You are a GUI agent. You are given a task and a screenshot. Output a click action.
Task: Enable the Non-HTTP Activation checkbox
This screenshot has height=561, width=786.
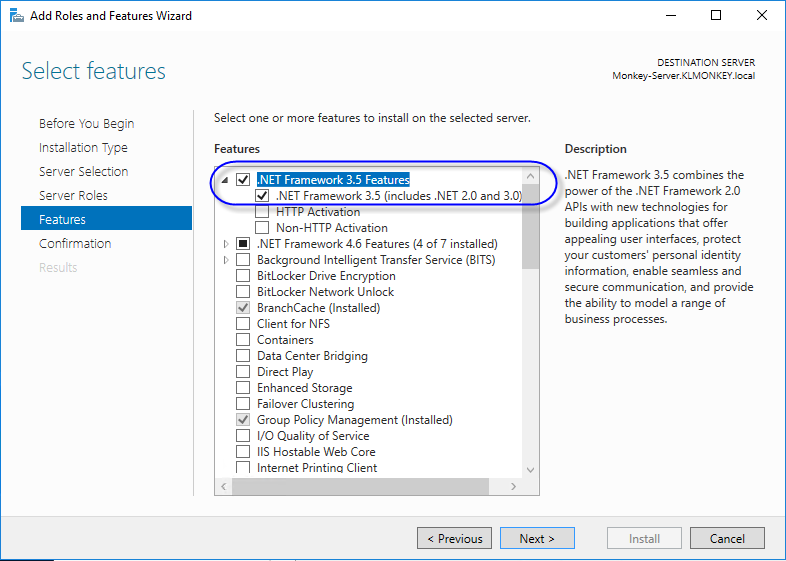click(x=262, y=228)
